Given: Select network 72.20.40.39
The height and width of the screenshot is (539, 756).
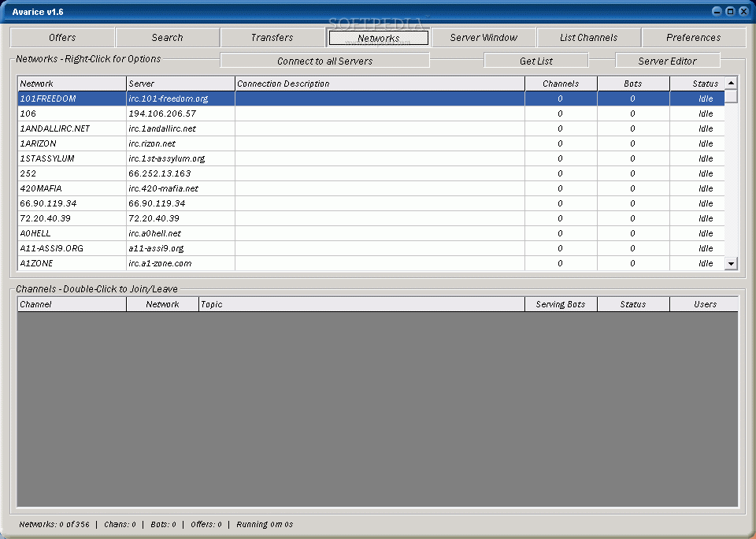Looking at the screenshot, I should [371, 218].
